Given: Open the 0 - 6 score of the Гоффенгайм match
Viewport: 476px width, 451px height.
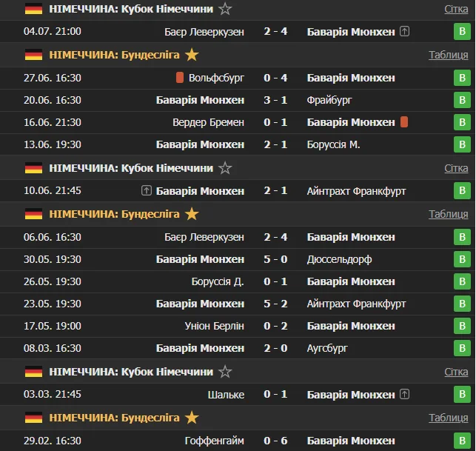Looking at the screenshot, I should click(276, 441).
